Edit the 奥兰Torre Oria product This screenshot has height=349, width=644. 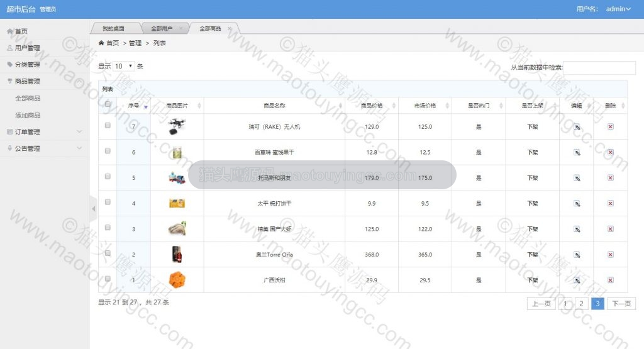click(x=577, y=255)
